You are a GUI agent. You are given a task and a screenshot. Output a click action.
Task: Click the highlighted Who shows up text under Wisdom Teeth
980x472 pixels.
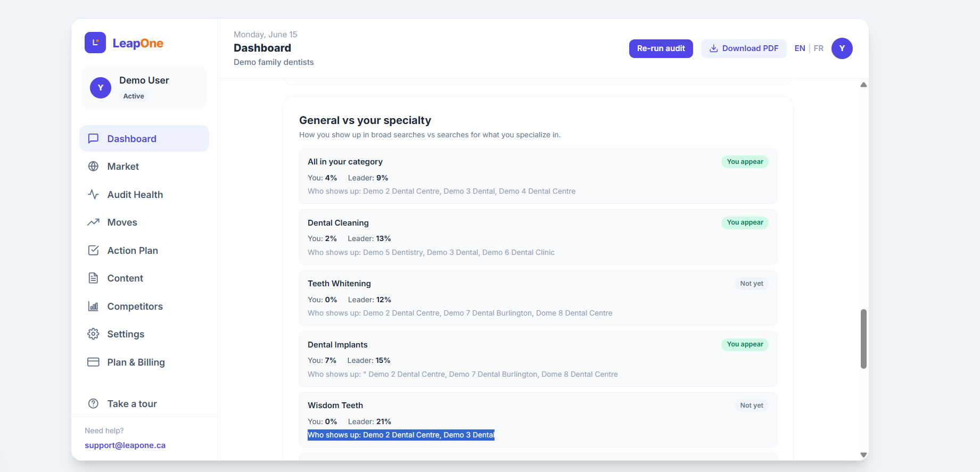point(401,435)
